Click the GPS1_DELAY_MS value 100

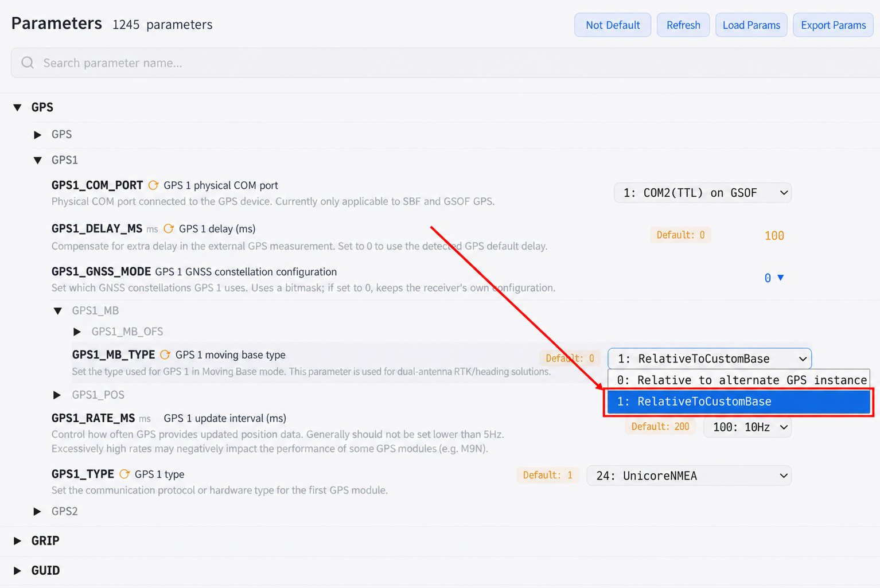click(774, 235)
